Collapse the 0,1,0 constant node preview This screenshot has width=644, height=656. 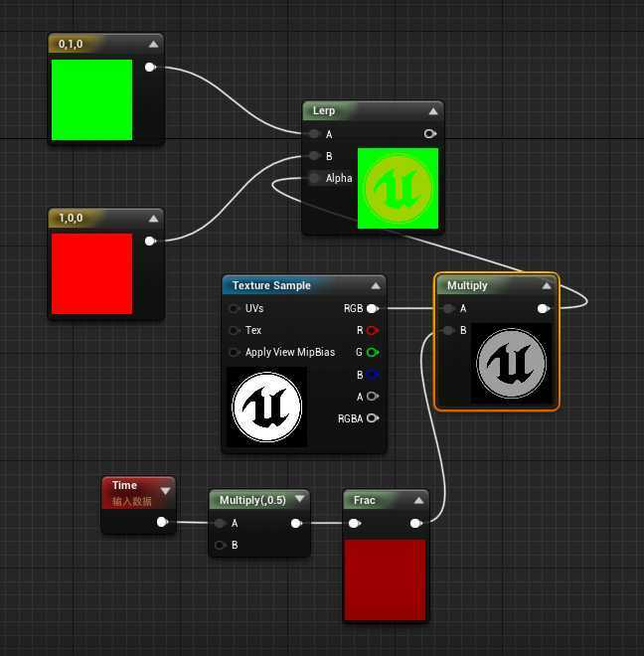pyautogui.click(x=154, y=44)
